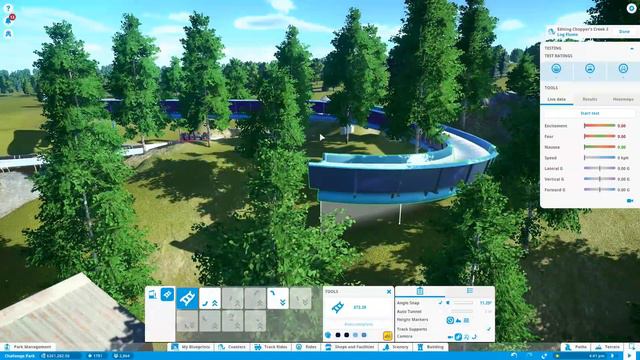Close the Tools panel
The width and height of the screenshot is (640, 360).
389,291
